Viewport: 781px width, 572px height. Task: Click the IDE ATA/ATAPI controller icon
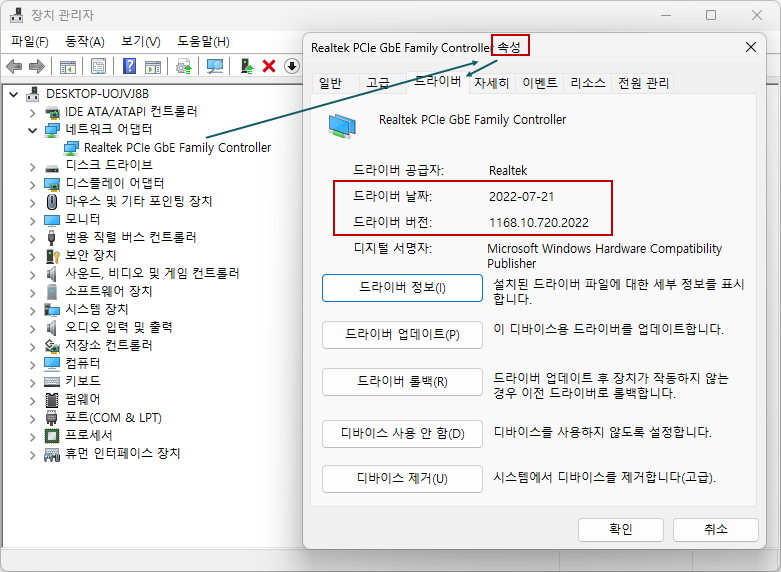52,112
